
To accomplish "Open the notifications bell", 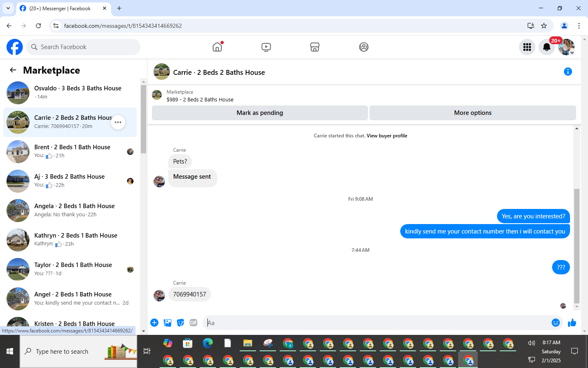I will 547,47.
